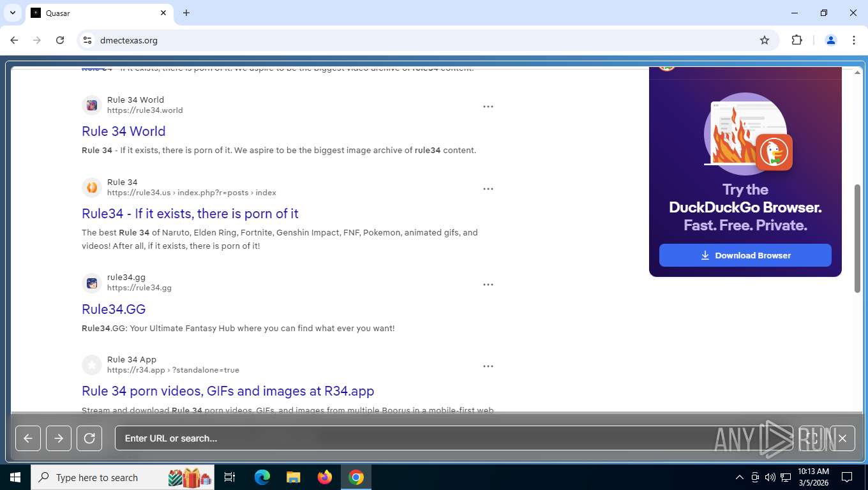Open options for rule34.gg result
This screenshot has width=868, height=490.
[x=488, y=285]
